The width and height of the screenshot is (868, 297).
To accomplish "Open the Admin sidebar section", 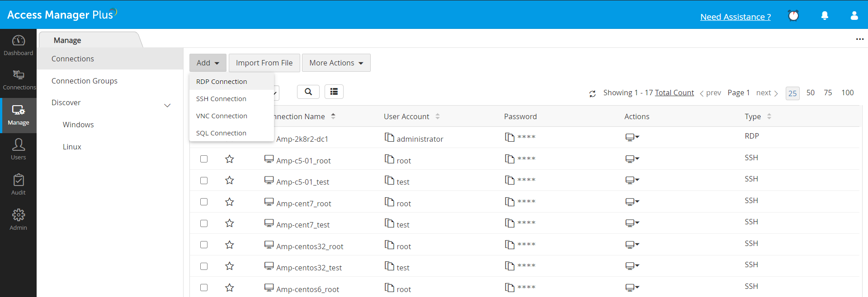I will 18,220.
